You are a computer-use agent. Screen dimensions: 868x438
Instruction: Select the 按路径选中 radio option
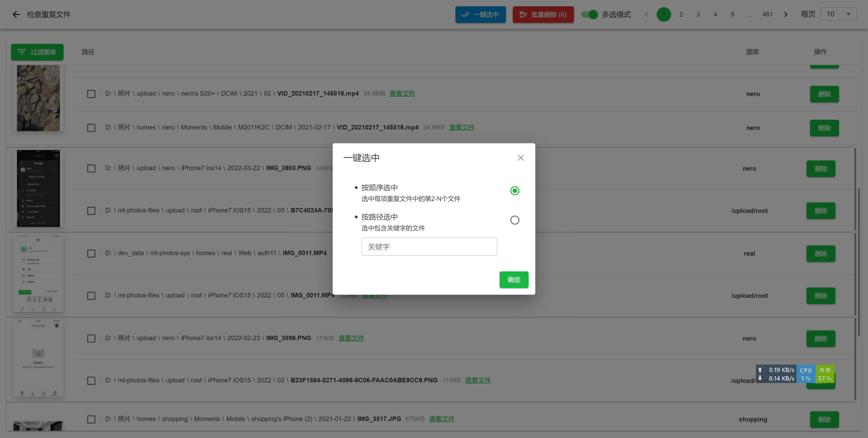514,220
